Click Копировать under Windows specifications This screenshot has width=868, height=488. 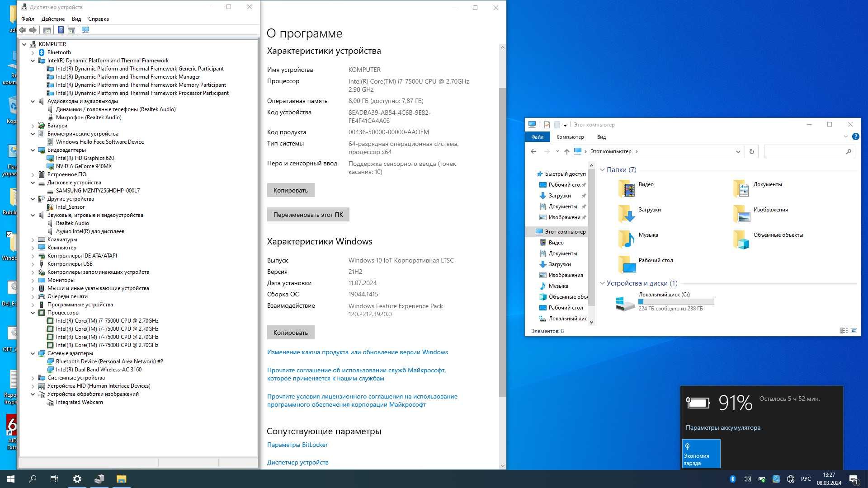coord(291,333)
